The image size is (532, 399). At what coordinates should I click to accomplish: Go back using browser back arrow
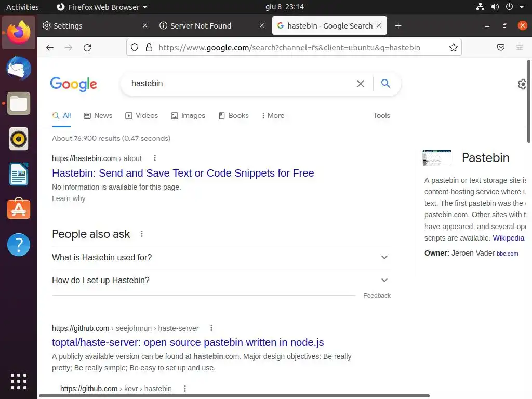tap(50, 47)
